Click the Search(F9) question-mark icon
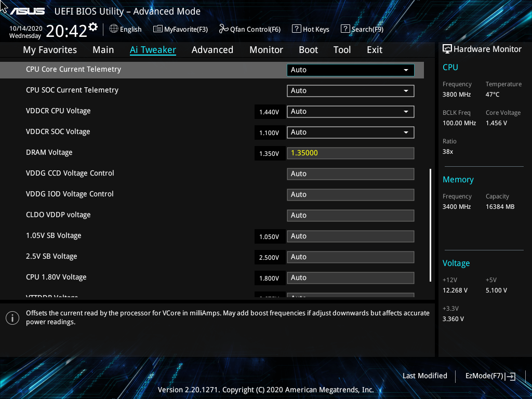The image size is (532, 399). [x=345, y=29]
